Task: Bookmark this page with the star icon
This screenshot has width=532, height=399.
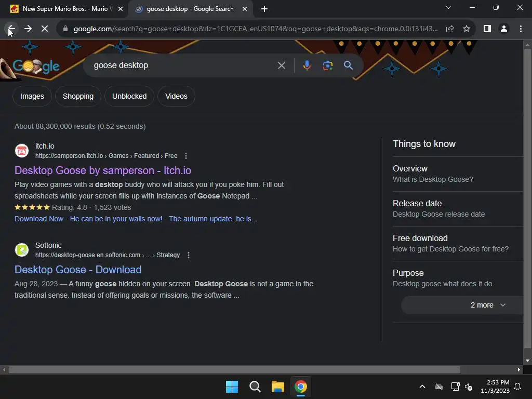Action: 467,29
